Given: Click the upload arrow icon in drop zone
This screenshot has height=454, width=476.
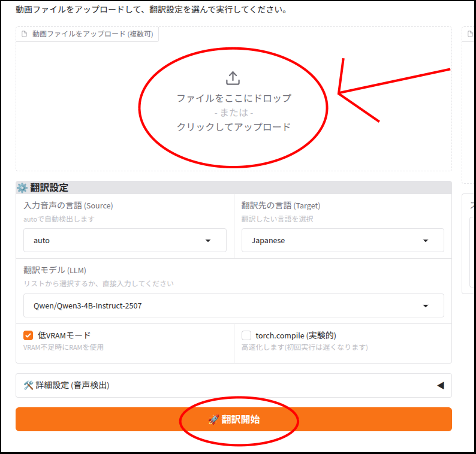Looking at the screenshot, I should pos(233,78).
